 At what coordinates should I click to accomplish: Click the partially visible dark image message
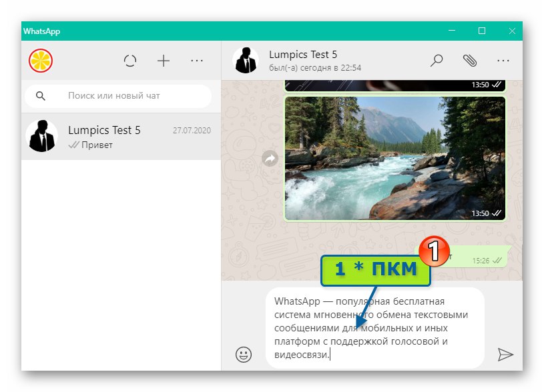395,85
